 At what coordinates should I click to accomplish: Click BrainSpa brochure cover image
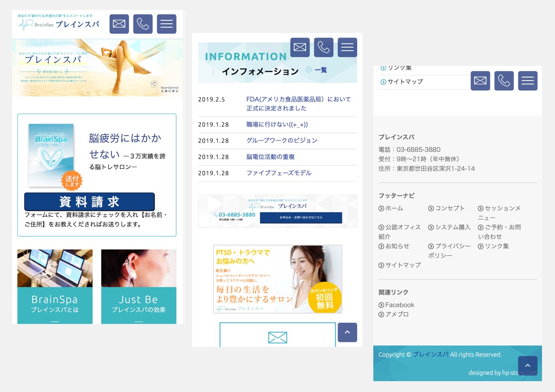click(51, 156)
